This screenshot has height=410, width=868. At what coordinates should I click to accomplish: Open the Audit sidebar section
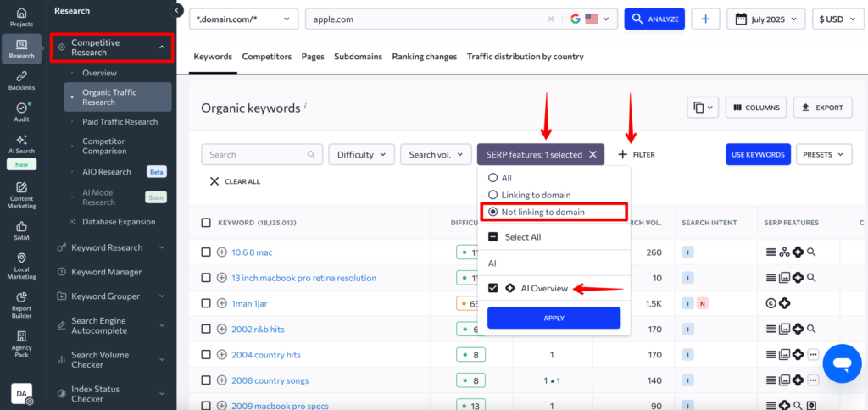click(21, 113)
